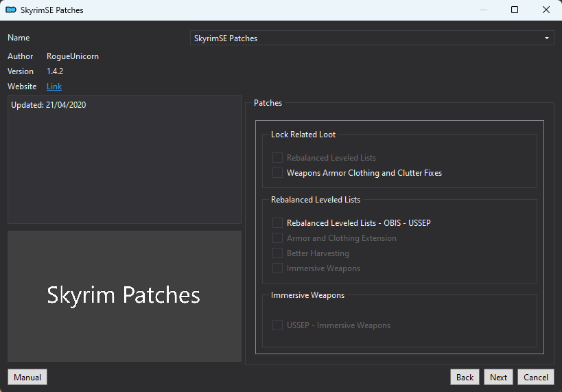This screenshot has width=562, height=392.
Task: Check Immersive Weapons under Rebalanced Leveled Lists
Action: tap(277, 268)
